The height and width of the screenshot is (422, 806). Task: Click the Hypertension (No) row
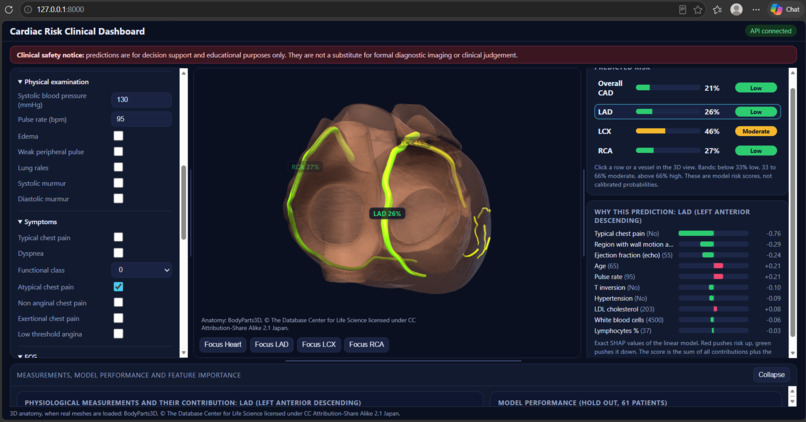(687, 298)
